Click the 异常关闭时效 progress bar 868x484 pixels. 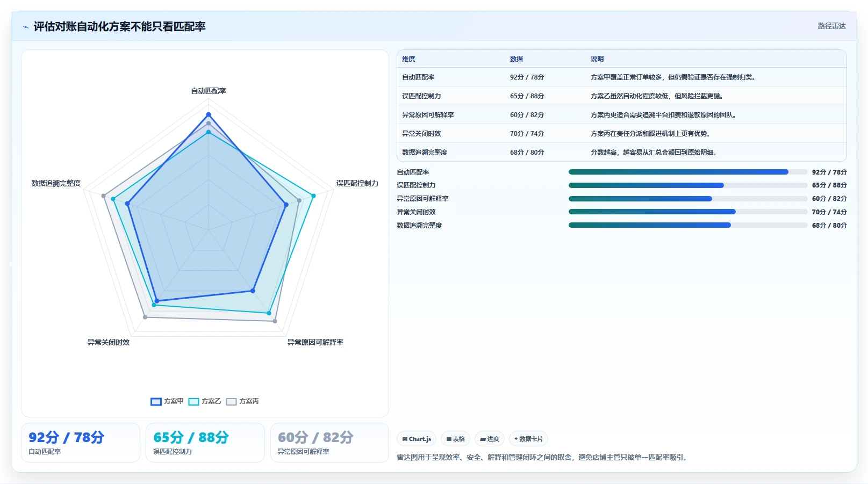coord(688,212)
